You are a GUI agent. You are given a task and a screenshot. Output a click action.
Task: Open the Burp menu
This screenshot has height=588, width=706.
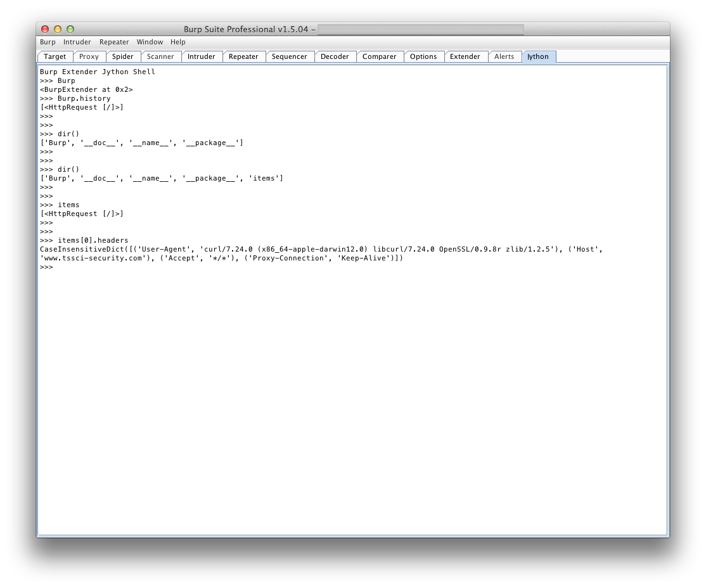48,42
